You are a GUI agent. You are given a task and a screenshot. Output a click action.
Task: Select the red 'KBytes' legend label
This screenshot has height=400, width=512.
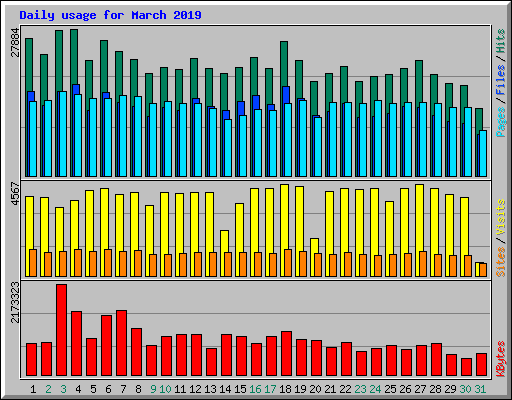(501, 359)
